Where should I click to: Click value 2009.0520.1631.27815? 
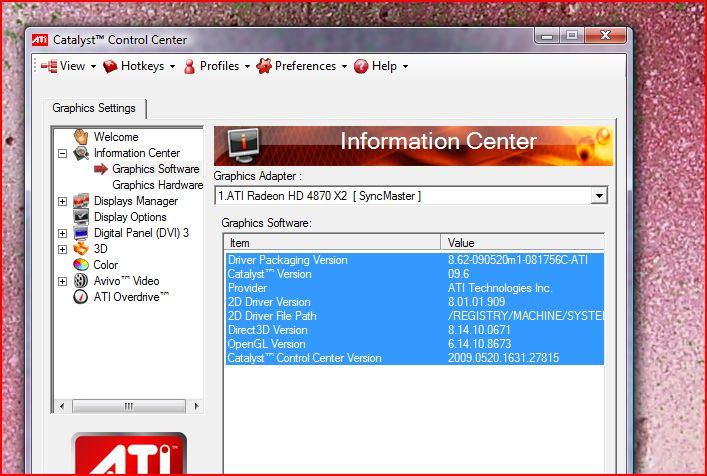tap(503, 358)
